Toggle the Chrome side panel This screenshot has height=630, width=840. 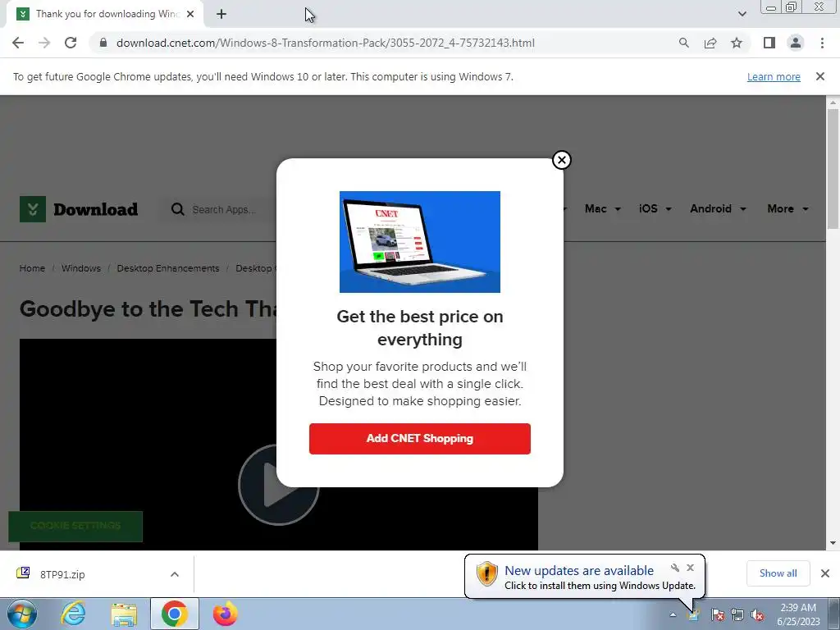pyautogui.click(x=769, y=43)
